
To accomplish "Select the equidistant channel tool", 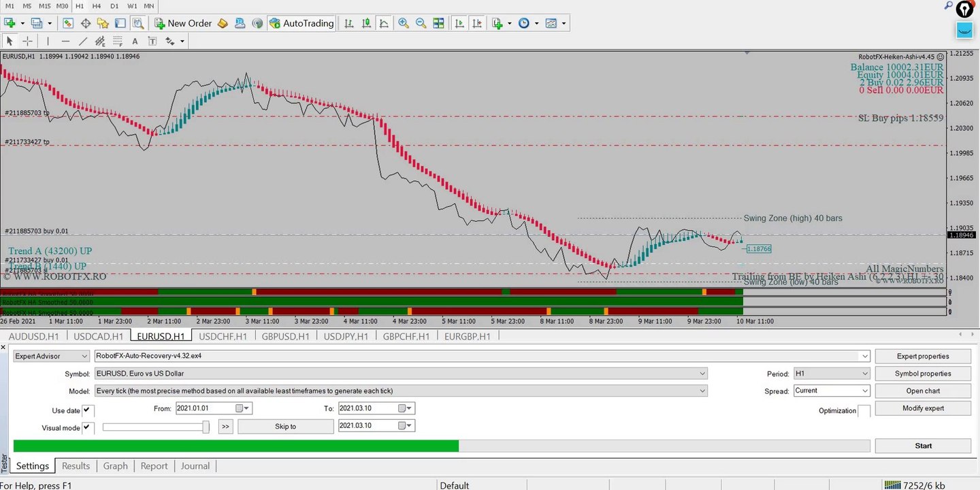I will click(x=101, y=42).
